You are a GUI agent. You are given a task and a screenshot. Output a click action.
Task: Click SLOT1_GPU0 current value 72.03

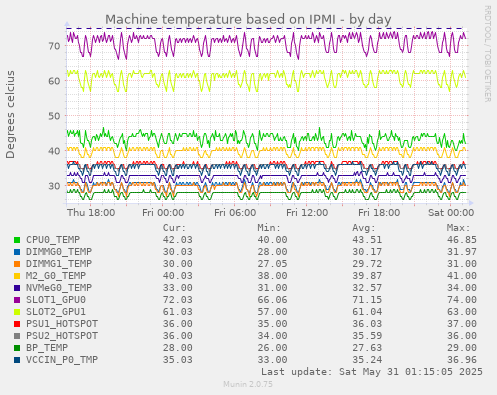(x=178, y=300)
